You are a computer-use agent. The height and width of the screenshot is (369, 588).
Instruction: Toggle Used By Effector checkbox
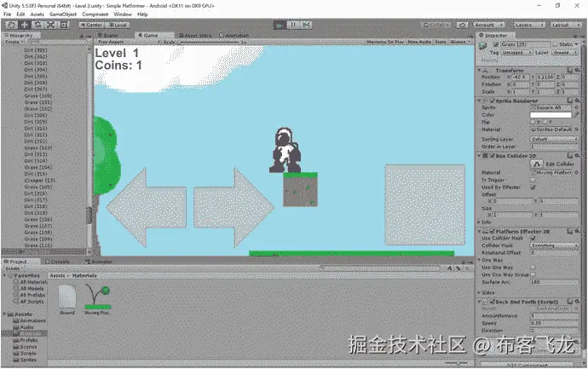(533, 187)
